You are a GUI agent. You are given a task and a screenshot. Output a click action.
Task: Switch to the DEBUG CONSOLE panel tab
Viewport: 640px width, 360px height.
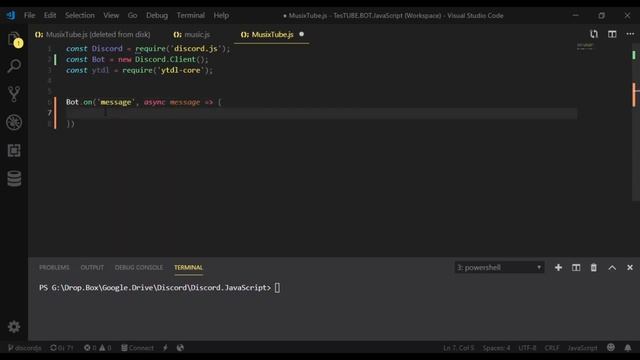pos(139,267)
